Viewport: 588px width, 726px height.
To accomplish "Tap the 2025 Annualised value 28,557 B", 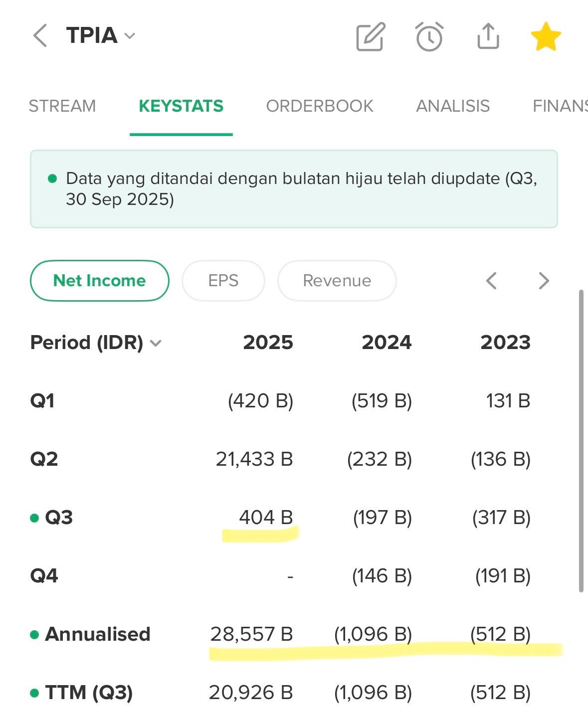I will pyautogui.click(x=251, y=634).
